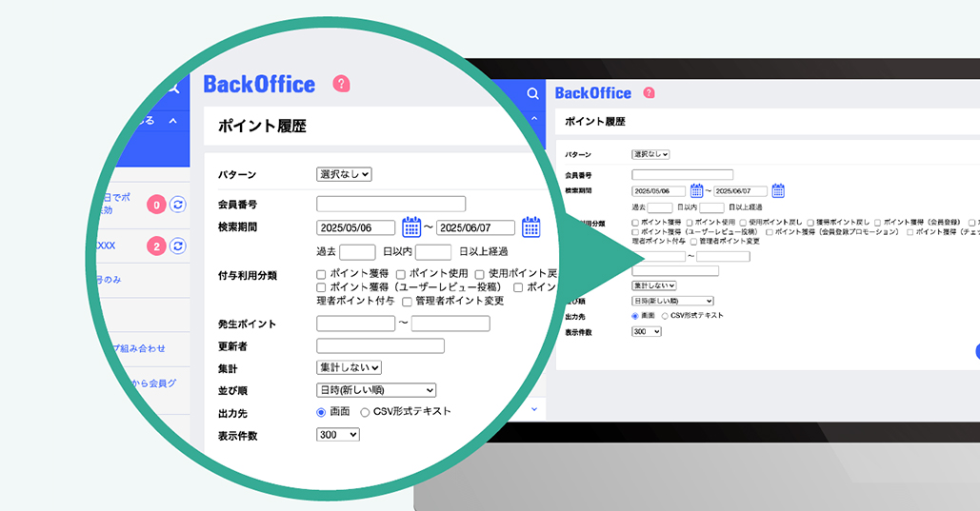Click refresh icon next to badge 0
980x511 pixels.
pyautogui.click(x=178, y=204)
